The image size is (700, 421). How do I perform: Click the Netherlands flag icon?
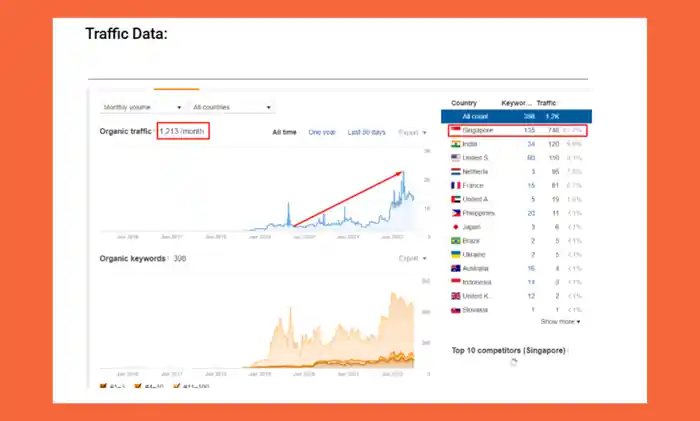(x=455, y=171)
